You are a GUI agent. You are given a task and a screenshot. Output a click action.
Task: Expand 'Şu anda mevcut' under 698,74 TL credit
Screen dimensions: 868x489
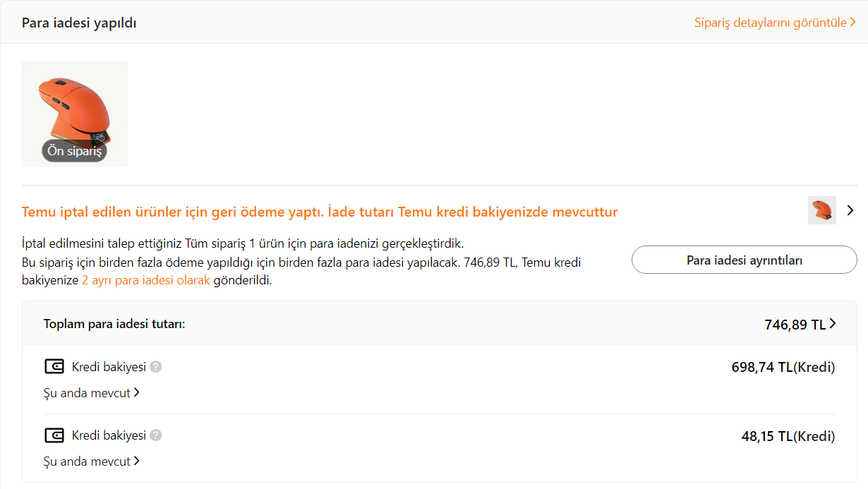[x=92, y=393]
